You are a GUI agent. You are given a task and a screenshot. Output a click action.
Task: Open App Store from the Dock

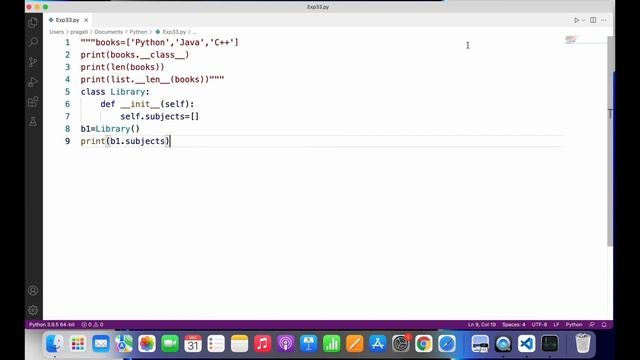[x=378, y=344]
